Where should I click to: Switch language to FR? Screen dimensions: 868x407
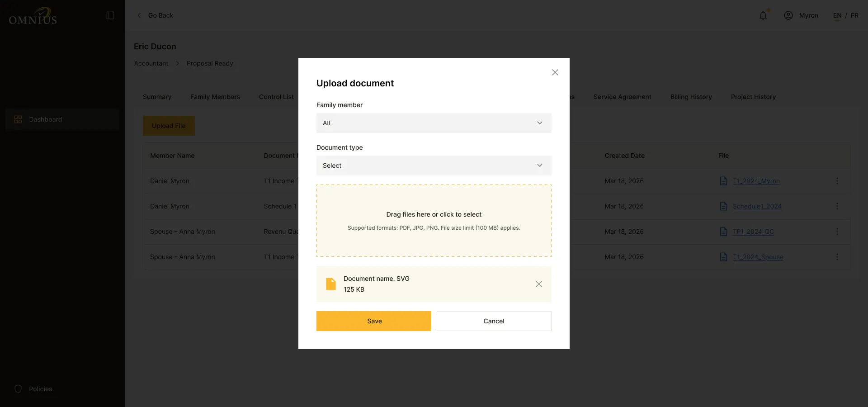click(854, 15)
